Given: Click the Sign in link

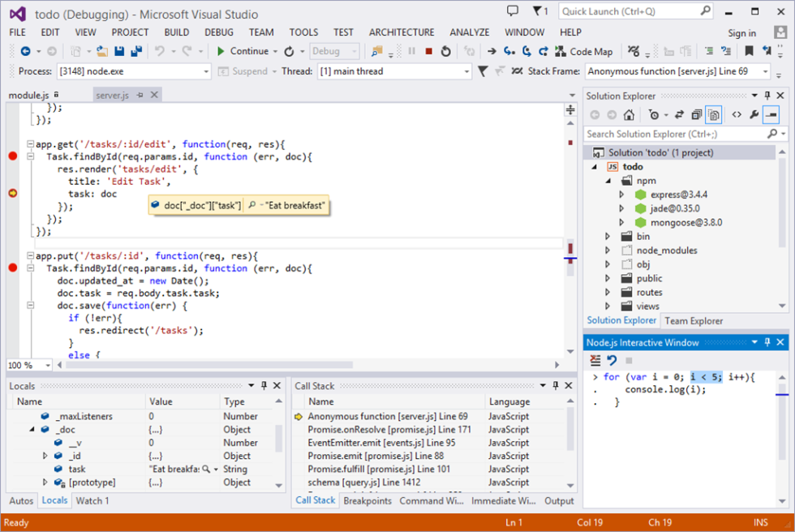Looking at the screenshot, I should pyautogui.click(x=741, y=32).
